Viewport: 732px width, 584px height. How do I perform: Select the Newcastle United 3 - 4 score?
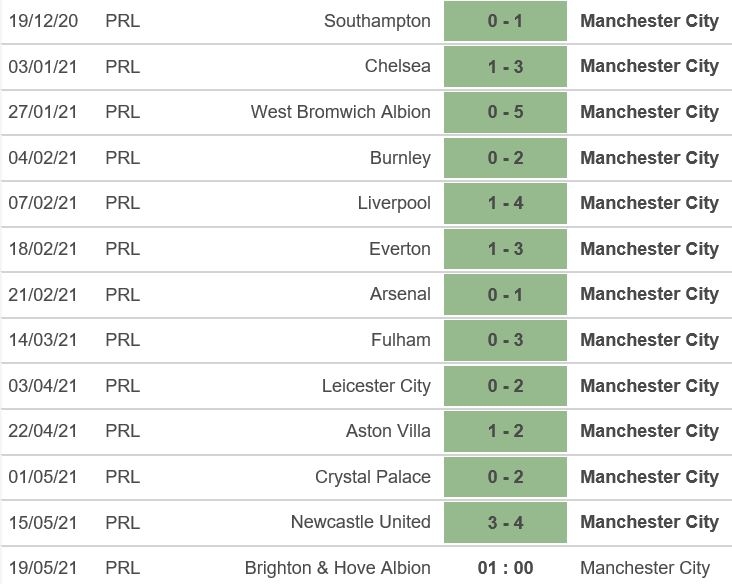[505, 522]
